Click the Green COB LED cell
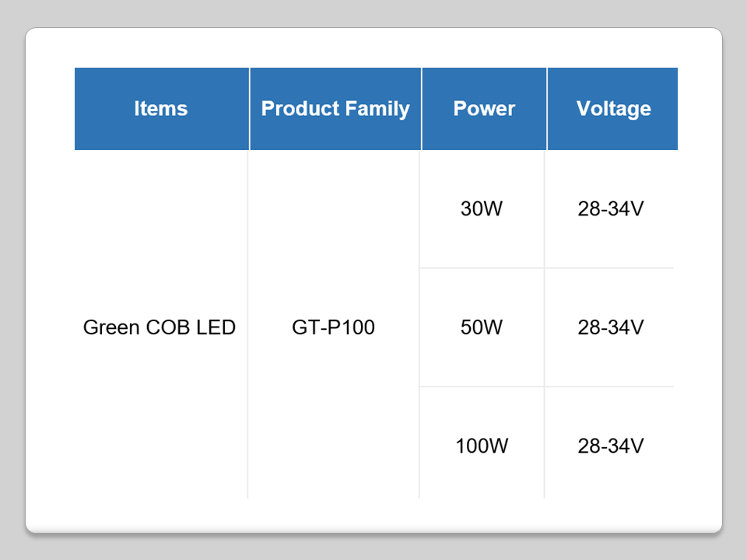 160,327
